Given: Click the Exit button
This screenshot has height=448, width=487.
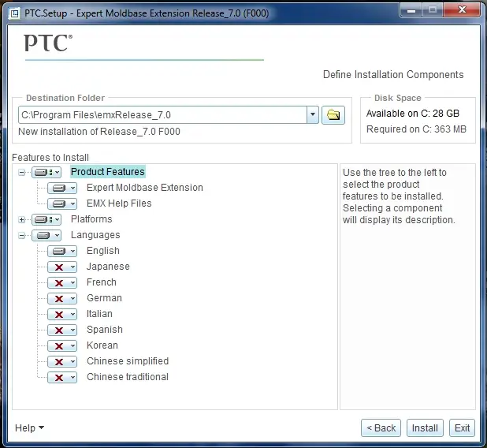Looking at the screenshot, I should [462, 428].
